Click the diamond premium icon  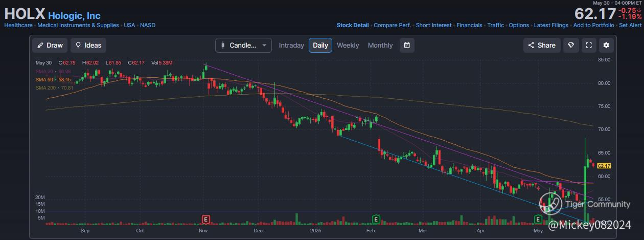click(571, 45)
